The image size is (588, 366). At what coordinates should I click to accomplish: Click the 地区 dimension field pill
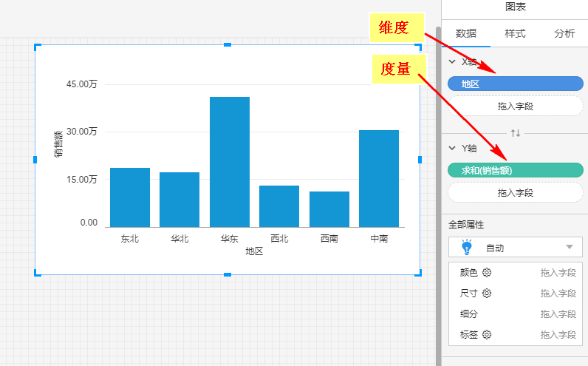pyautogui.click(x=515, y=84)
